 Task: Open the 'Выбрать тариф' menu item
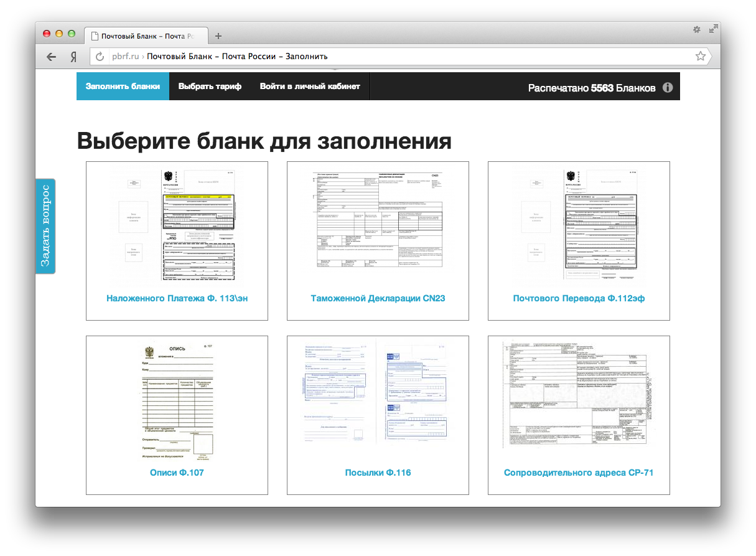pos(210,87)
